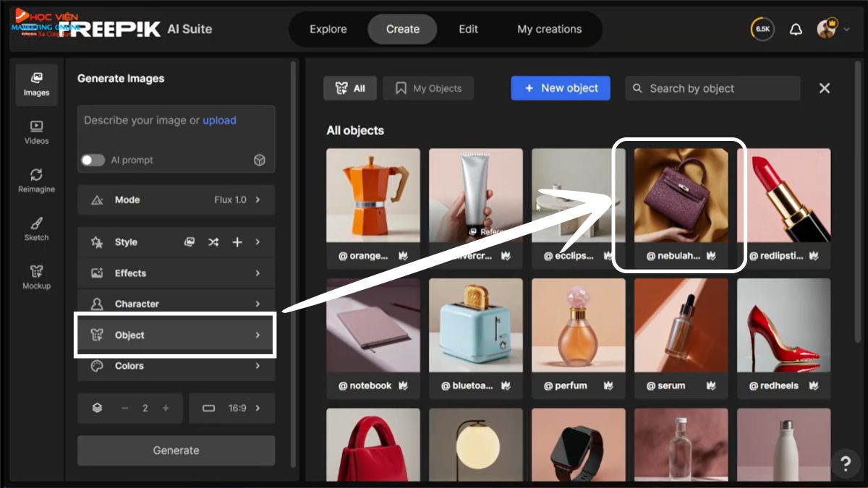Select the red heels object
This screenshot has width=868, height=488.
(784, 325)
